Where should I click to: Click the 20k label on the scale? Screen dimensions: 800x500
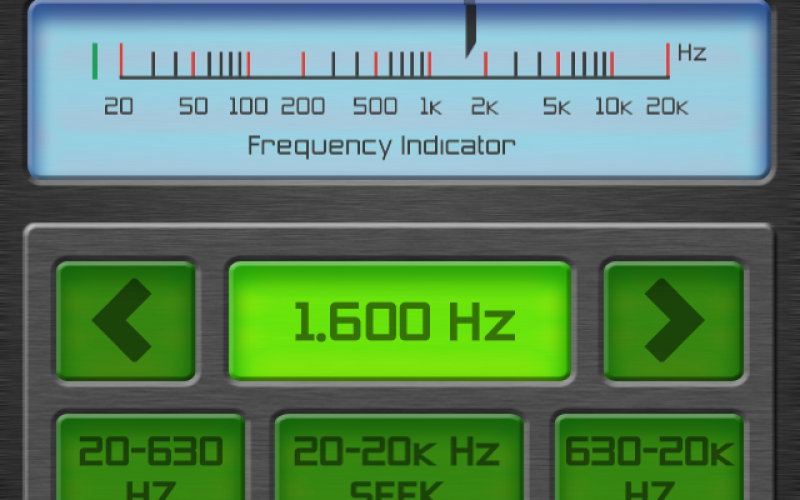click(667, 107)
